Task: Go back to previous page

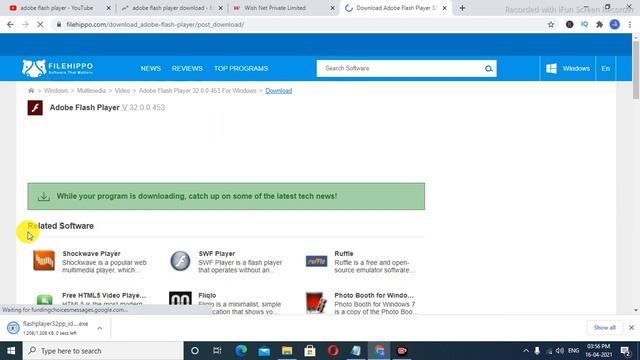Action: (x=10, y=24)
